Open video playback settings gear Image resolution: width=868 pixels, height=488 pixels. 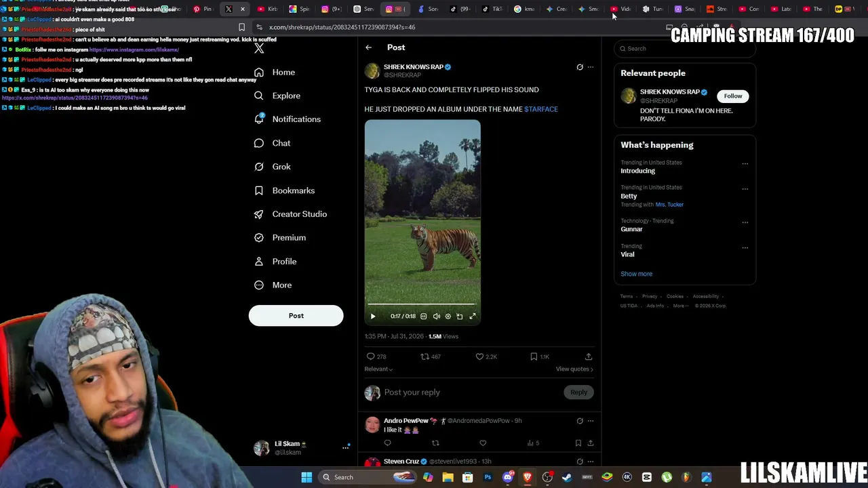[x=448, y=317]
